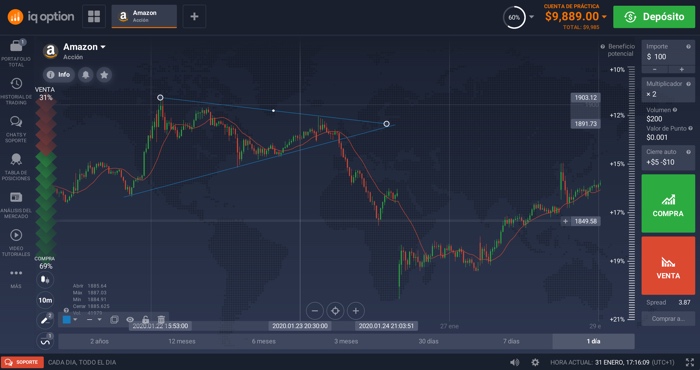Open the Amazon Info button
The image size is (700, 370).
click(x=59, y=75)
